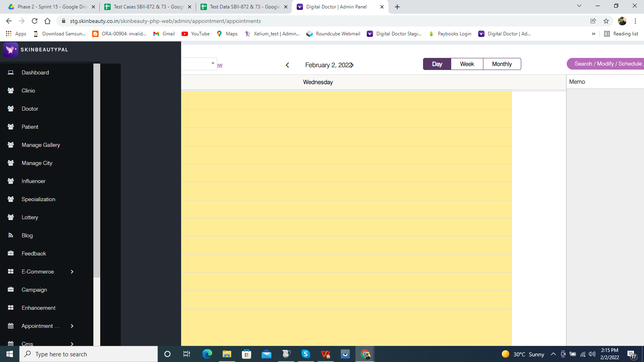Screen dimensions: 644x362
Task: Bookmark this page with the star icon
Action: 606,21
